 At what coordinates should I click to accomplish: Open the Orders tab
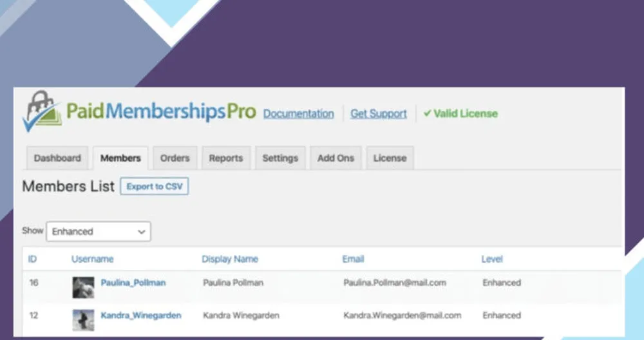click(175, 158)
